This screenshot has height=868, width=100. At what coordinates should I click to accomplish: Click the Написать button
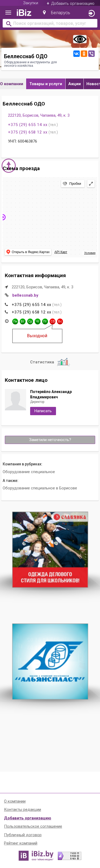coord(43,411)
